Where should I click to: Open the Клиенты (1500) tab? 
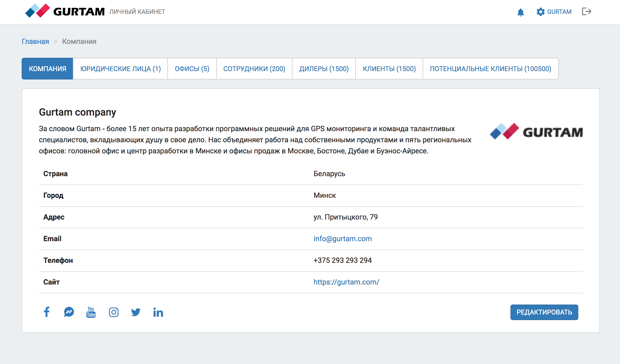click(x=389, y=69)
